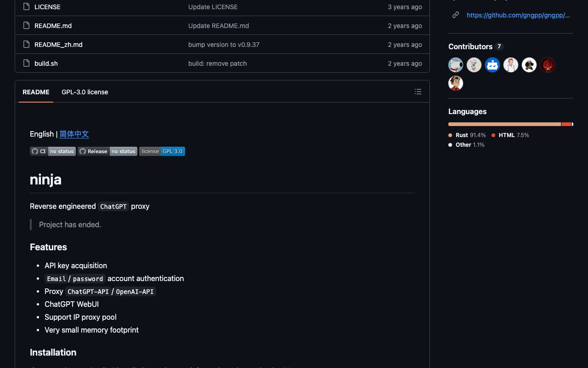The height and width of the screenshot is (368, 588).
Task: Click the Rust 91.4% language entry
Action: 467,135
